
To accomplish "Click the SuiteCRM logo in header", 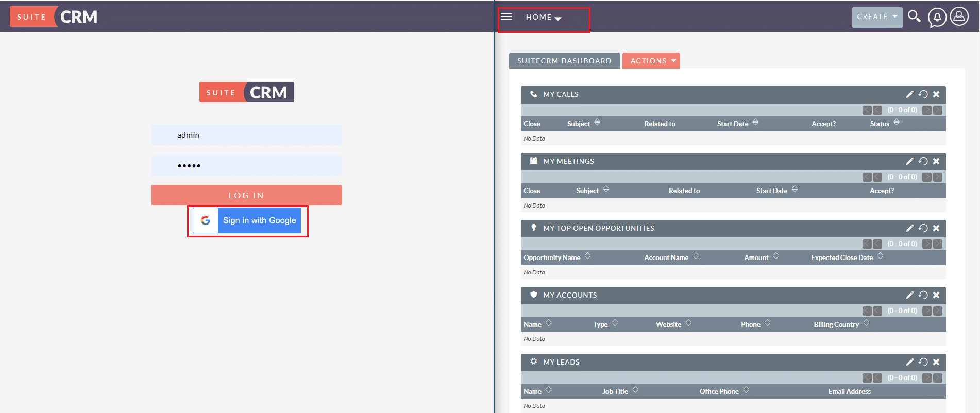I will tap(54, 16).
